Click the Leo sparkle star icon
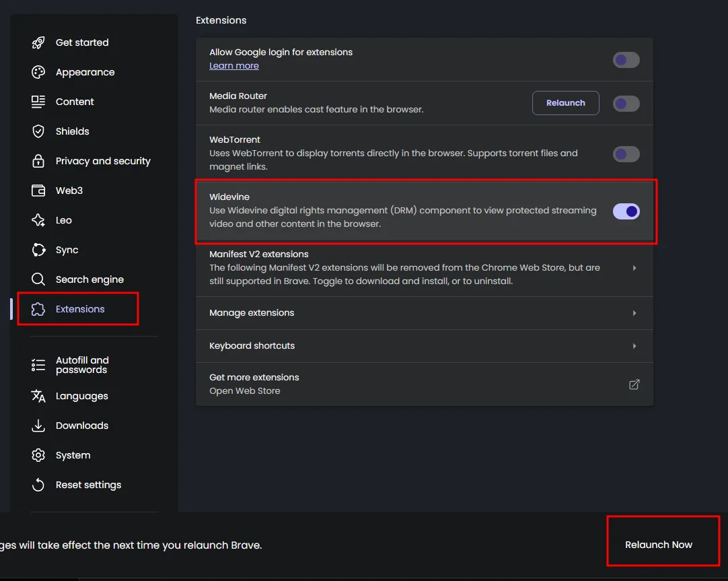The height and width of the screenshot is (581, 728). [x=38, y=220]
